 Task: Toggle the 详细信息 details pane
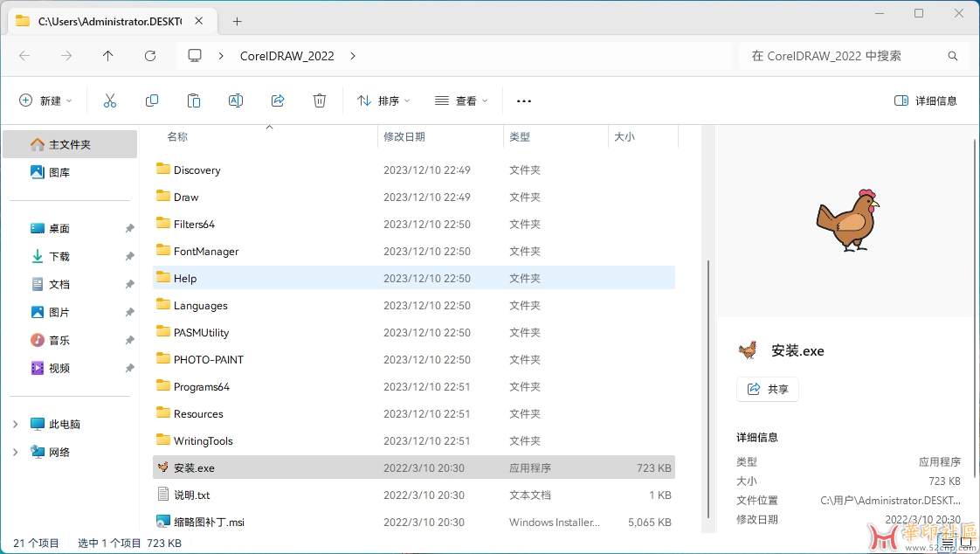pos(926,100)
